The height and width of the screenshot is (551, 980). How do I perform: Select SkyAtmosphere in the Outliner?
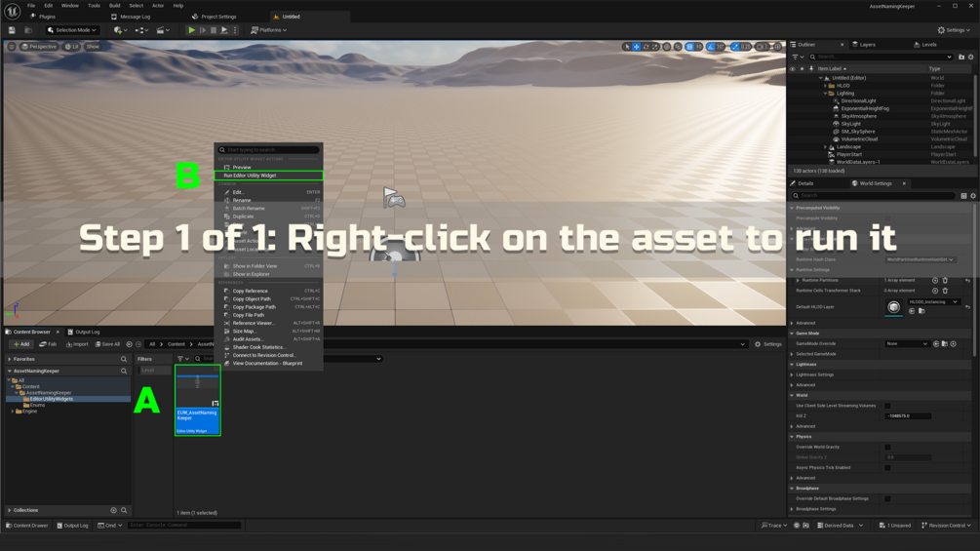858,116
